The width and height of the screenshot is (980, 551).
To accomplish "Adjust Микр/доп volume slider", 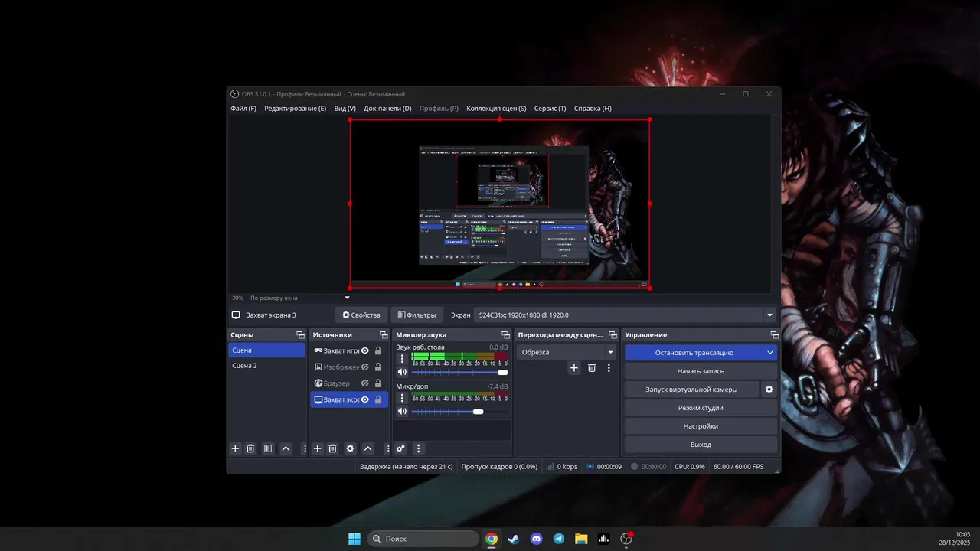I will (x=459, y=412).
